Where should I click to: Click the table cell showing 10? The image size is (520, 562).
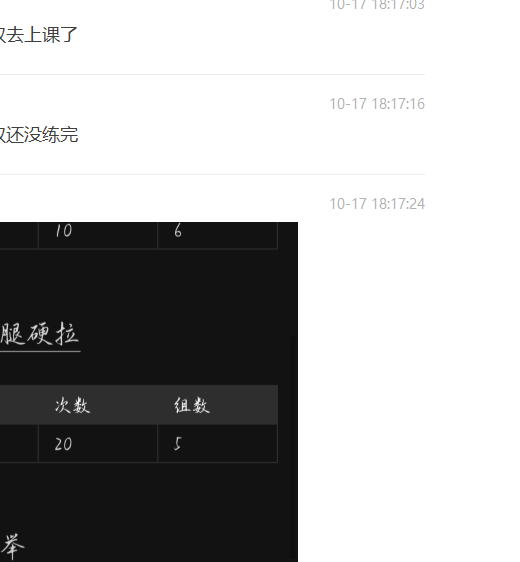98,235
